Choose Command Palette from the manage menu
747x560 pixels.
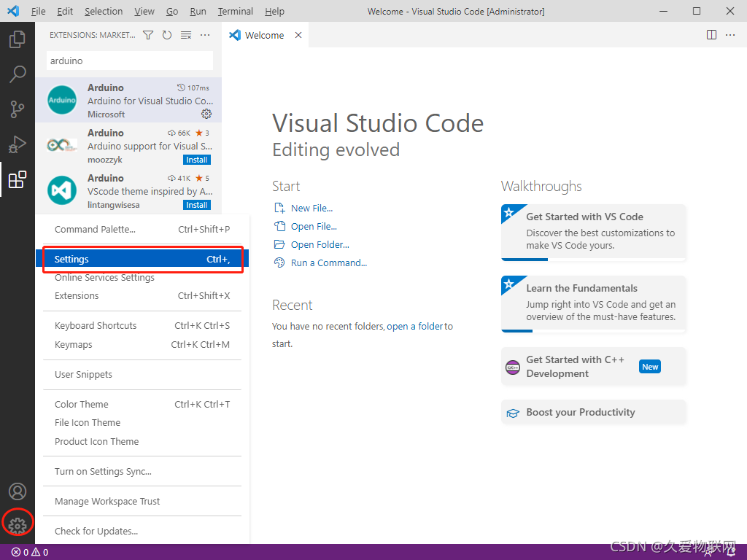[x=142, y=230]
